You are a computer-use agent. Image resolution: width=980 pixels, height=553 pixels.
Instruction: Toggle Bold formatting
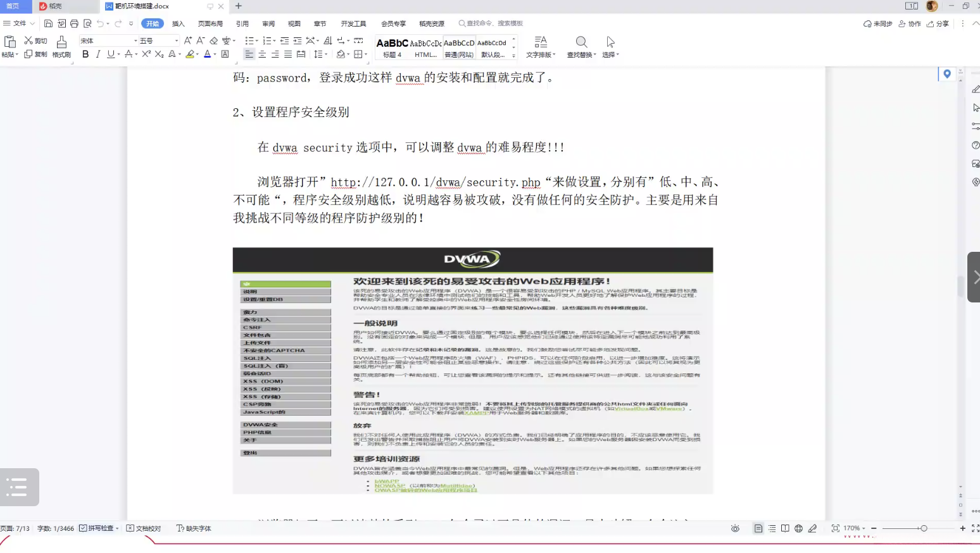click(x=85, y=54)
